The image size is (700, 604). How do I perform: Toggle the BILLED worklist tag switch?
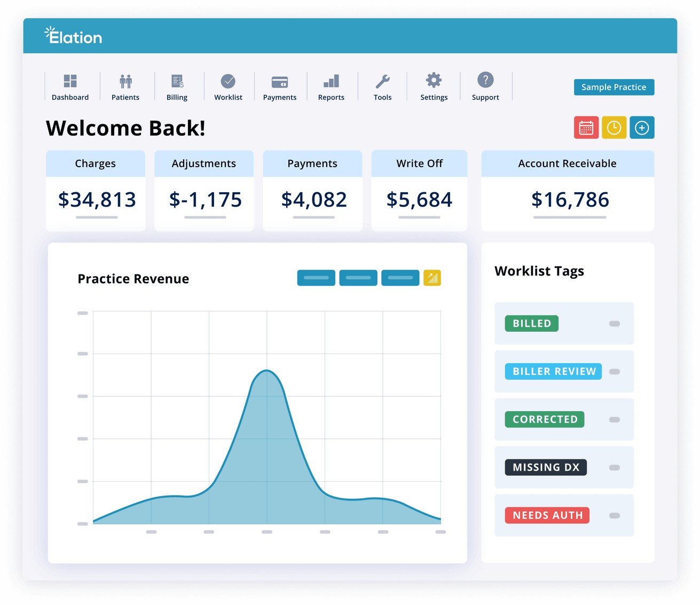point(614,323)
